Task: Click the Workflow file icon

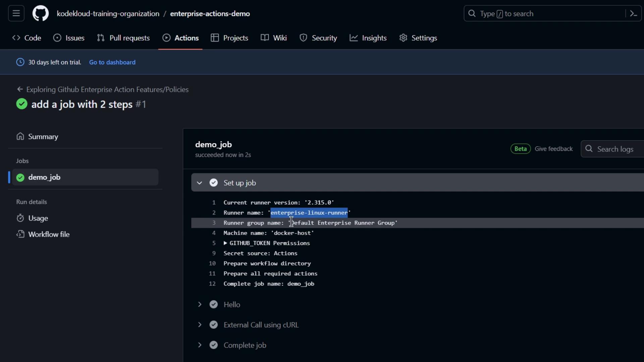Action: pyautogui.click(x=20, y=234)
